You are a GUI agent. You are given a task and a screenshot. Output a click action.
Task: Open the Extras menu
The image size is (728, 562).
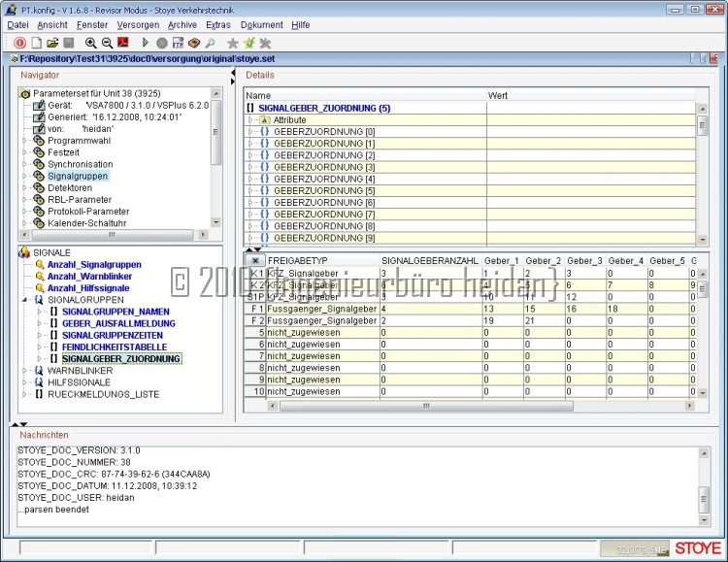point(218,24)
